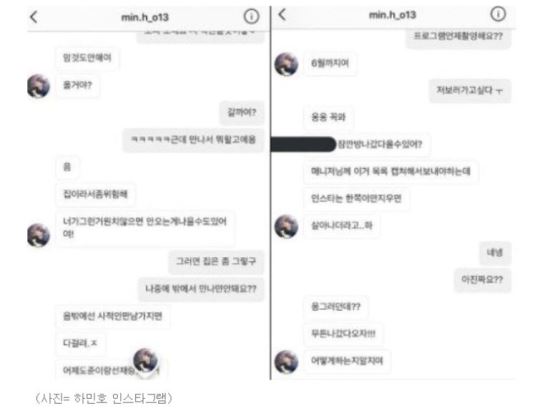Image resolution: width=550 pixels, height=415 pixels.
Task: Open the info icon in right chat header
Action: tap(498, 14)
